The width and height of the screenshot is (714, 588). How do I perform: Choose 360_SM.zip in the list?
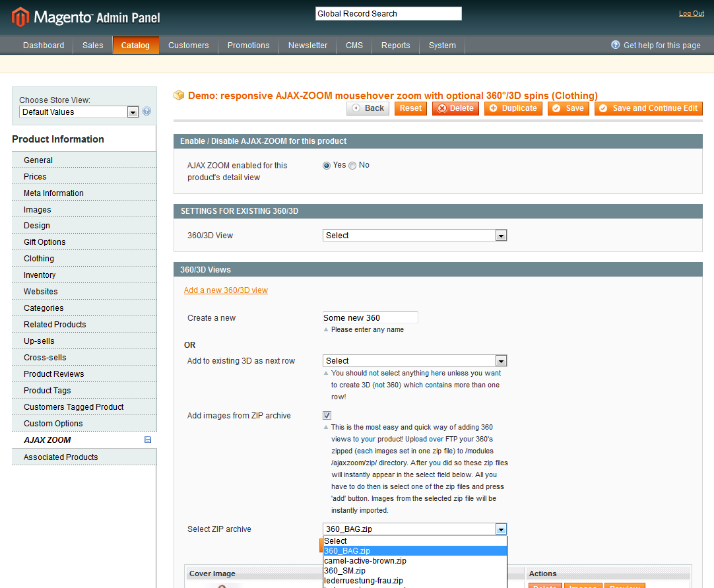pos(415,571)
